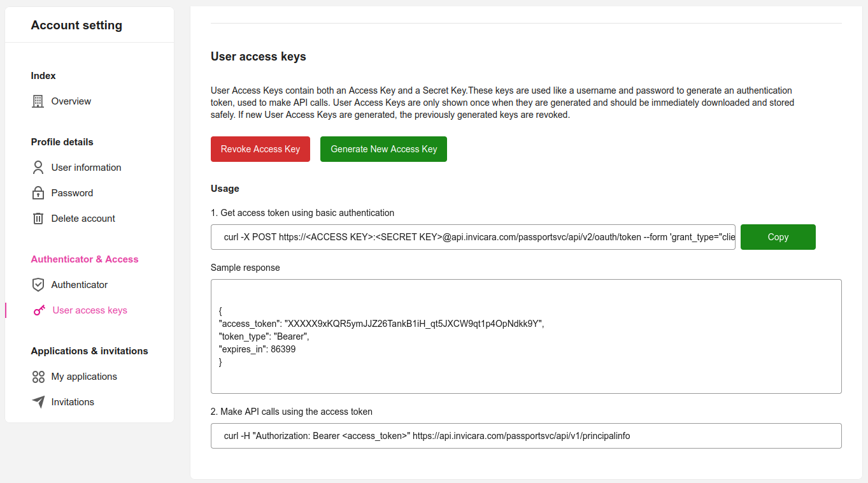Screen dimensions: 868x483
Task: Select Delete account in sidebar
Action: (83, 219)
